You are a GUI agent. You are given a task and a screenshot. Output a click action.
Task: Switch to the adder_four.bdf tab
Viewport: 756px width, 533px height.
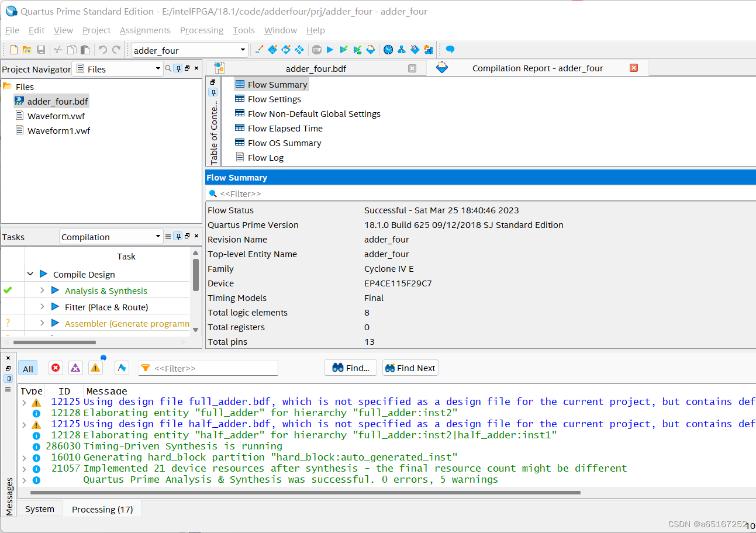click(316, 68)
